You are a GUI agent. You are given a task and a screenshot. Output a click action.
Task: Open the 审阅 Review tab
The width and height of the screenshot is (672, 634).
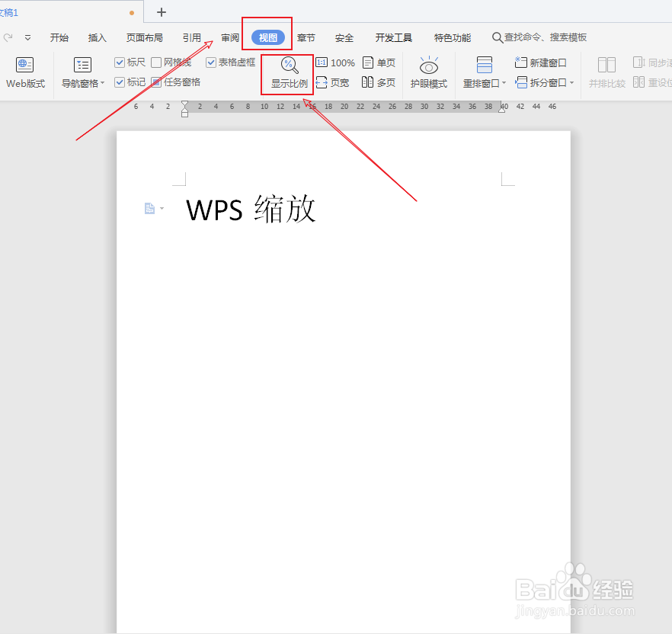pyautogui.click(x=230, y=38)
